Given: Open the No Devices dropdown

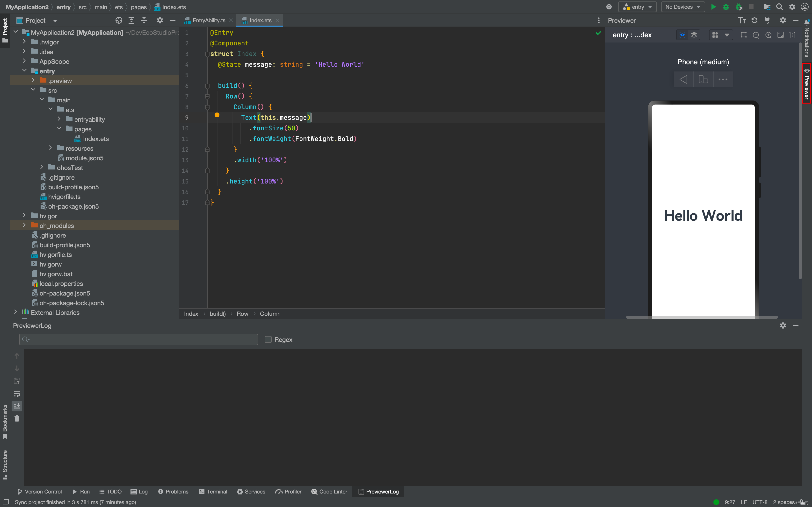Looking at the screenshot, I should [x=682, y=7].
